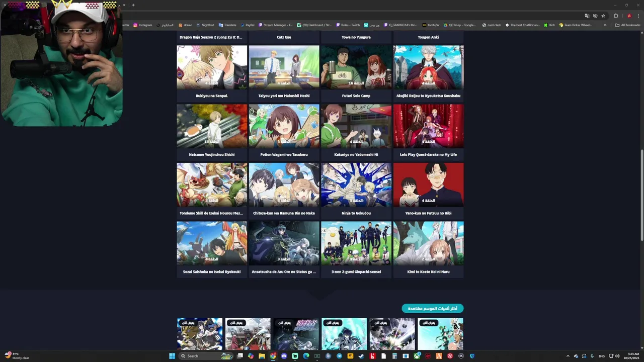Open Natsume Yuujinchou Shichi thumbnail
This screenshot has width=644, height=362.
pos(212,126)
